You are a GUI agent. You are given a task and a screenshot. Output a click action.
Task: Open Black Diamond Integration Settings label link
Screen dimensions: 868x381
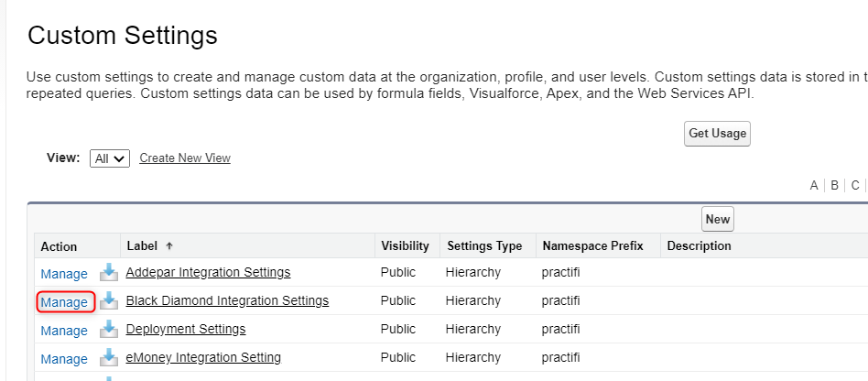[x=227, y=300]
